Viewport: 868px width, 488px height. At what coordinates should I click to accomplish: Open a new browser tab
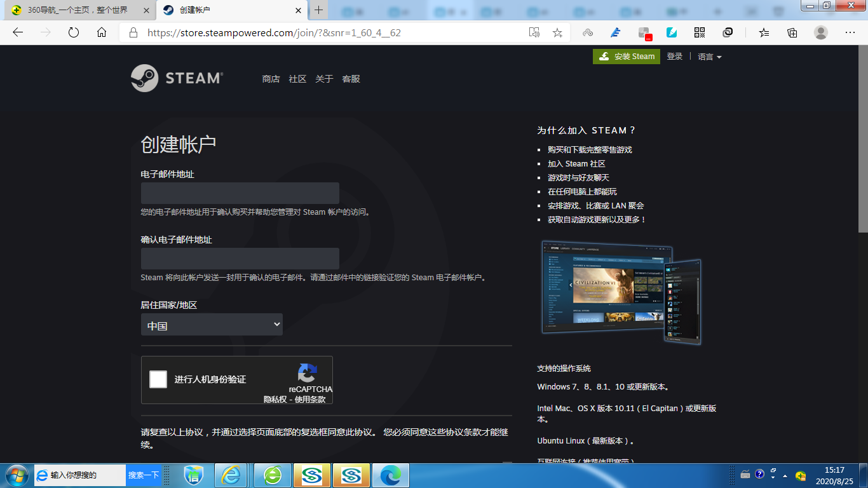tap(319, 10)
